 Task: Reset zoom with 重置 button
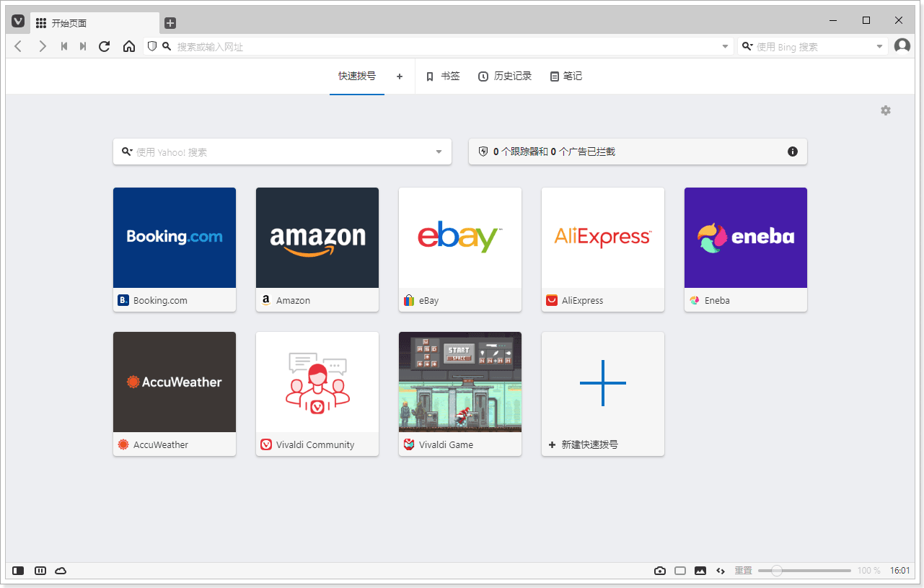coord(744,571)
